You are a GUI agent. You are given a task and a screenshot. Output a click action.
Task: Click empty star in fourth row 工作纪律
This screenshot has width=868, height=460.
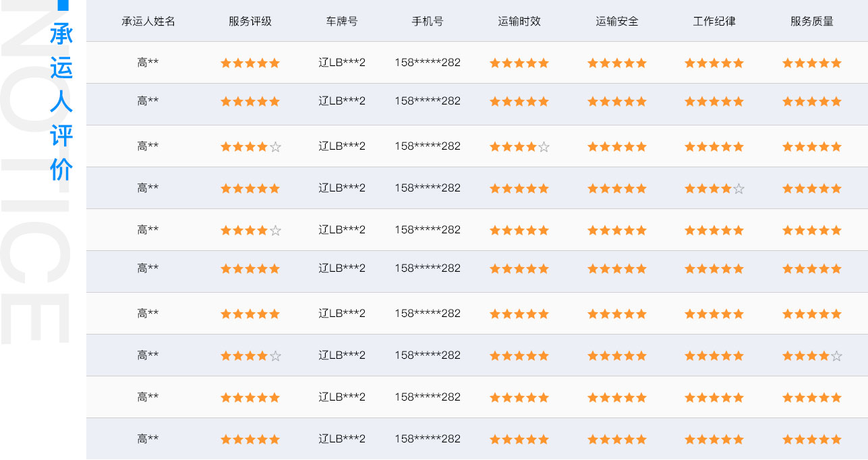click(739, 189)
